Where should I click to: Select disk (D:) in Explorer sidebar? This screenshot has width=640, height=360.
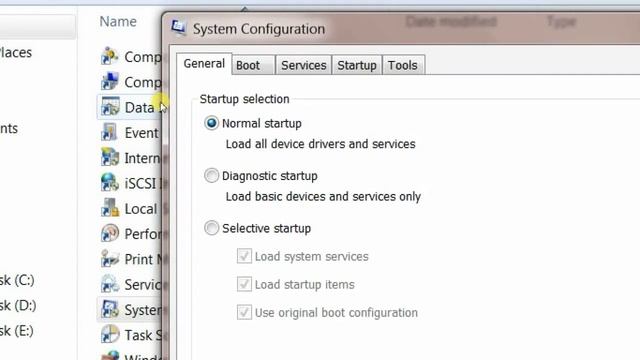tap(18, 306)
